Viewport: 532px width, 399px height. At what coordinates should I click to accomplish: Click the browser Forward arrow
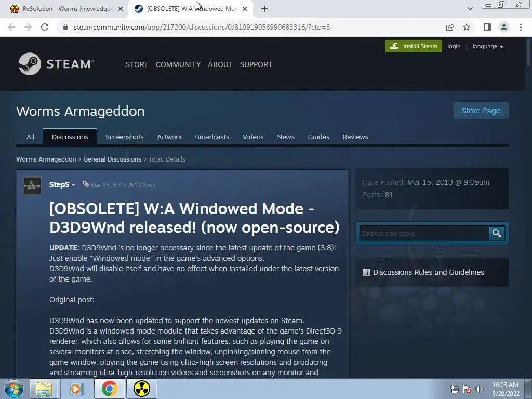click(28, 27)
